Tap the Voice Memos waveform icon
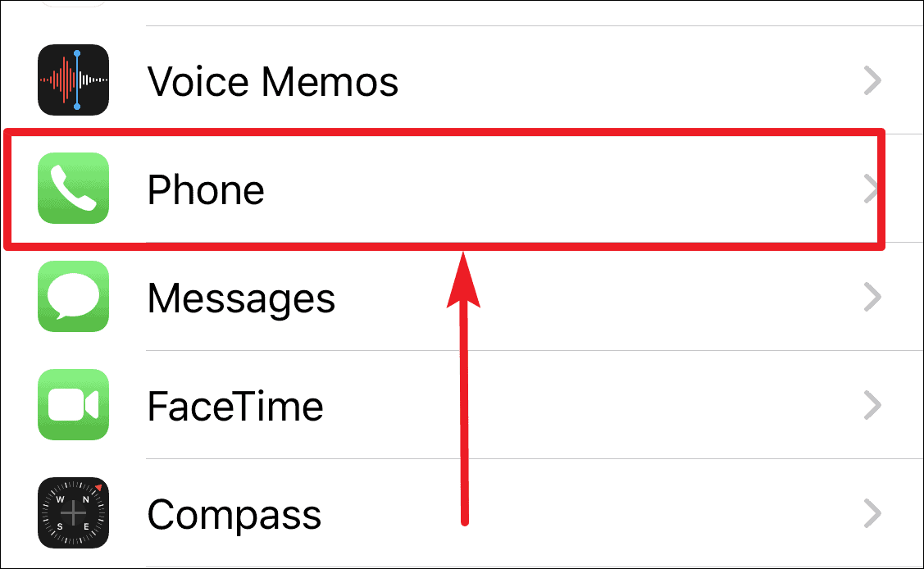Viewport: 924px width, 569px height. point(73,80)
